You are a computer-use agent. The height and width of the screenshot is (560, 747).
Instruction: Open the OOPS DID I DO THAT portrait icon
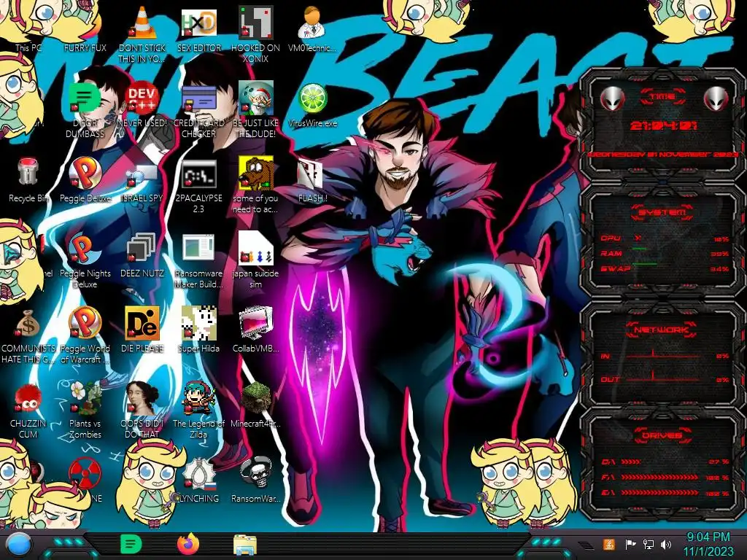pyautogui.click(x=142, y=398)
